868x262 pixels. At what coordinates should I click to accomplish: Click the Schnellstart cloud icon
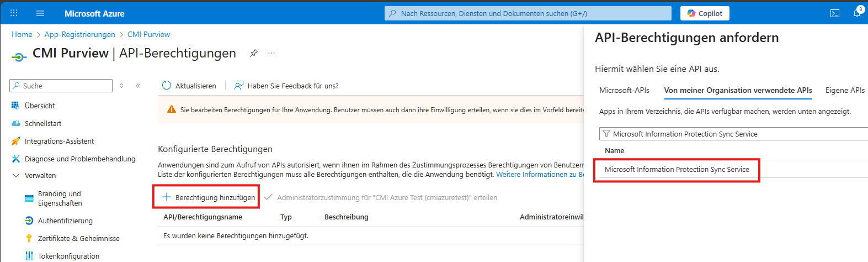click(x=15, y=123)
